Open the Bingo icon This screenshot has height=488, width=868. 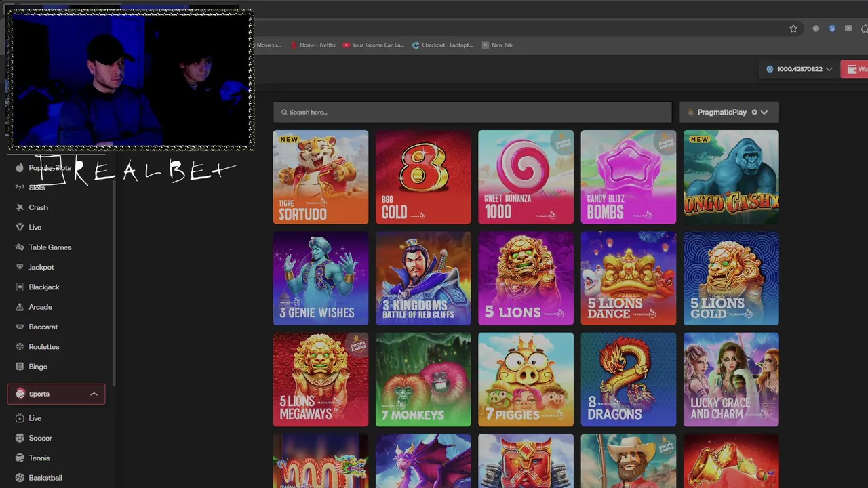point(20,367)
